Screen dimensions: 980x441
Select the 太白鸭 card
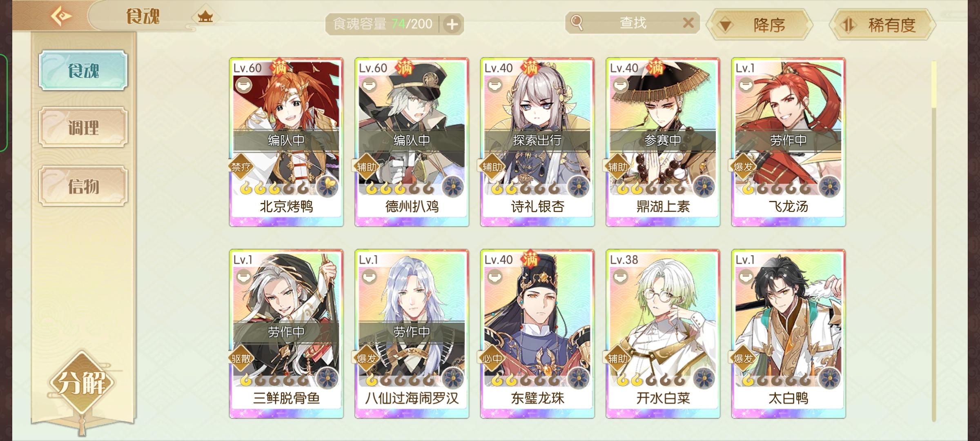tap(788, 334)
